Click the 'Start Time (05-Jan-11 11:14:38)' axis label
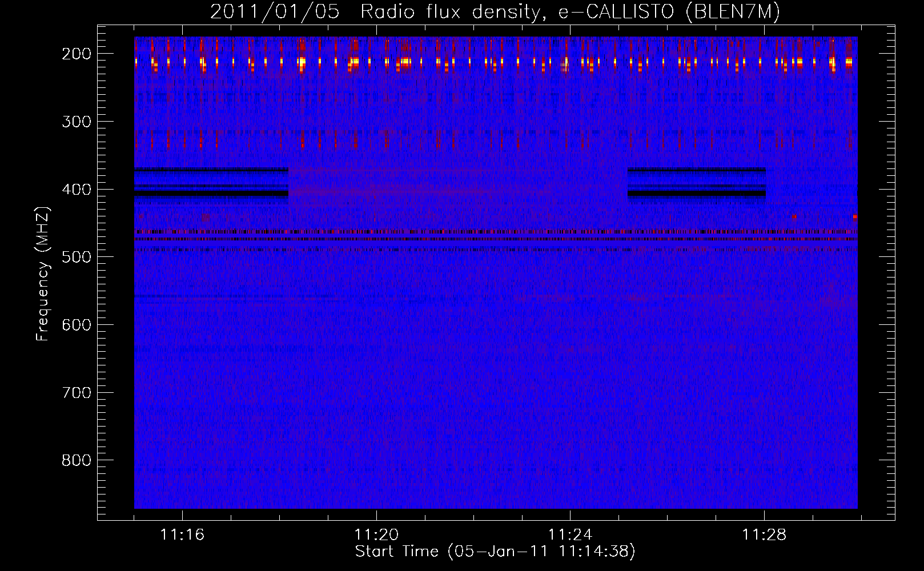Image resolution: width=924 pixels, height=571 pixels. coord(495,552)
